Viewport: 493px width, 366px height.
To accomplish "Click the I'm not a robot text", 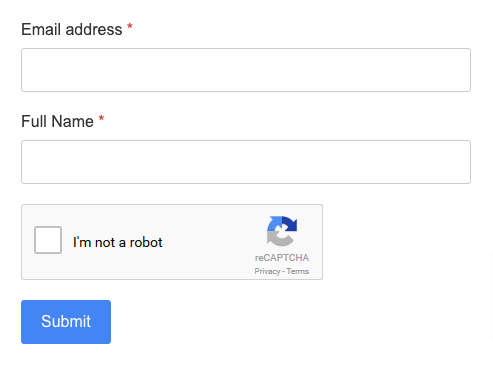I will (118, 242).
